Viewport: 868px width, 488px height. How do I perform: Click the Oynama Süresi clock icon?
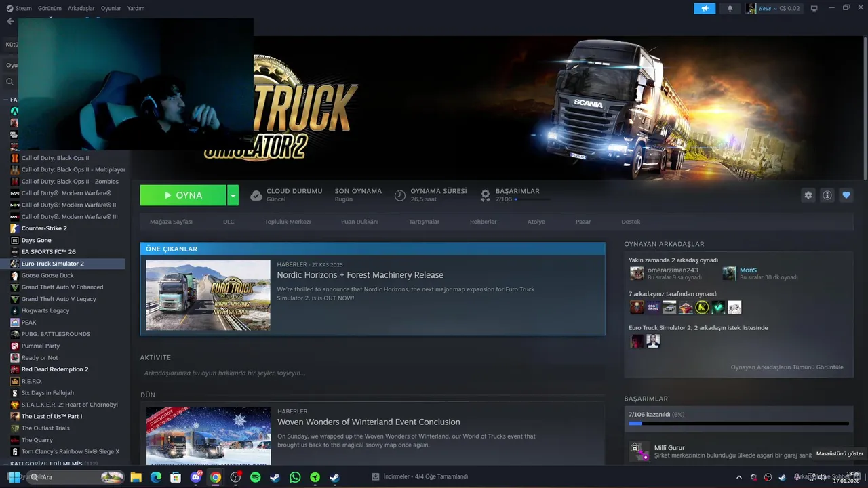[x=400, y=195]
